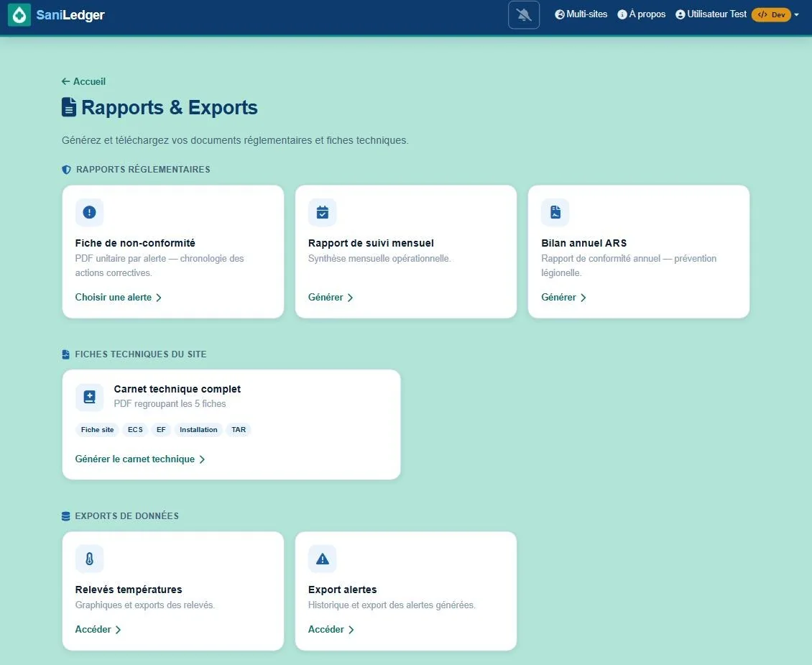Viewport: 812px width, 665px height.
Task: Click the Rapport de suivi mensuel title
Action: pos(371,243)
